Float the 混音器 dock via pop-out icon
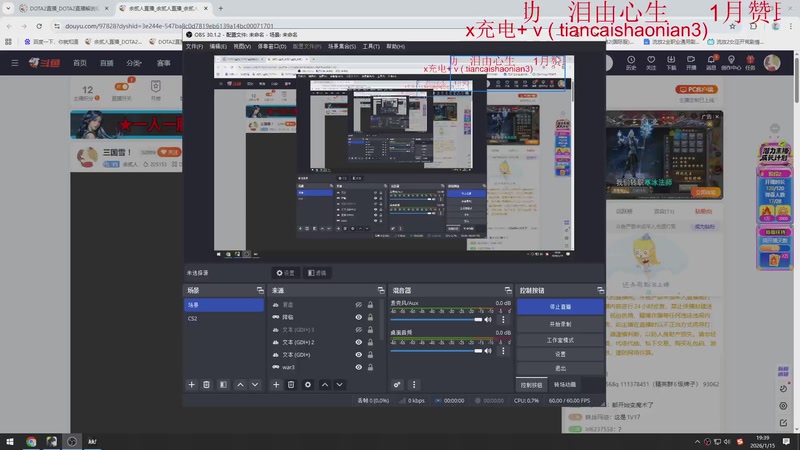 tap(508, 290)
